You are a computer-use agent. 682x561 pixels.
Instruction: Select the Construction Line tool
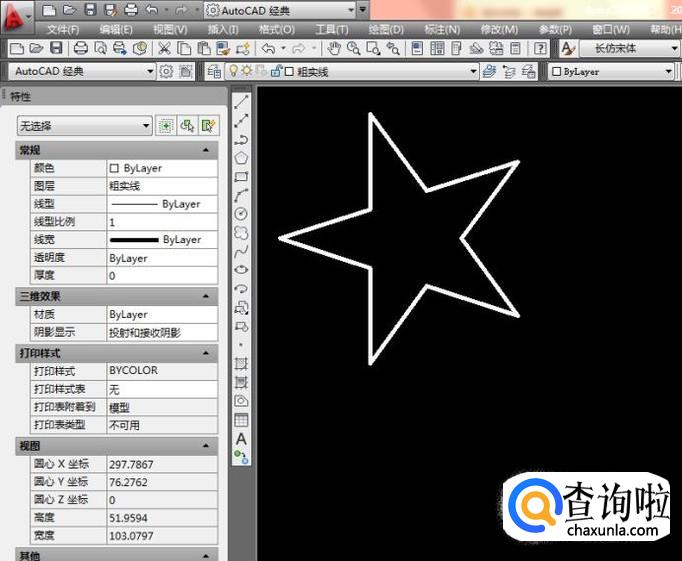(x=241, y=120)
